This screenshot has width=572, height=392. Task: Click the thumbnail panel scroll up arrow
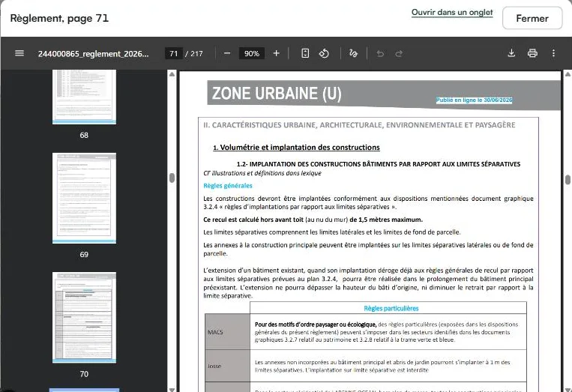point(172,74)
